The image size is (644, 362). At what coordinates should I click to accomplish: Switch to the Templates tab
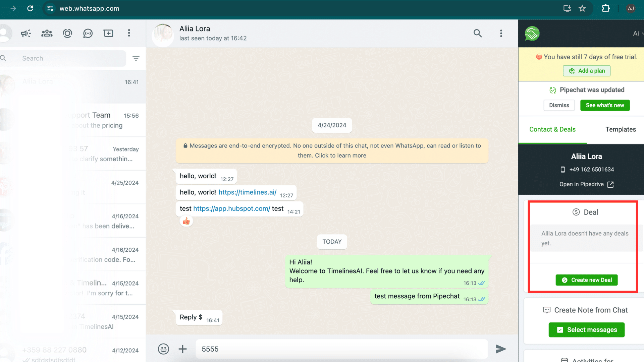click(x=621, y=130)
